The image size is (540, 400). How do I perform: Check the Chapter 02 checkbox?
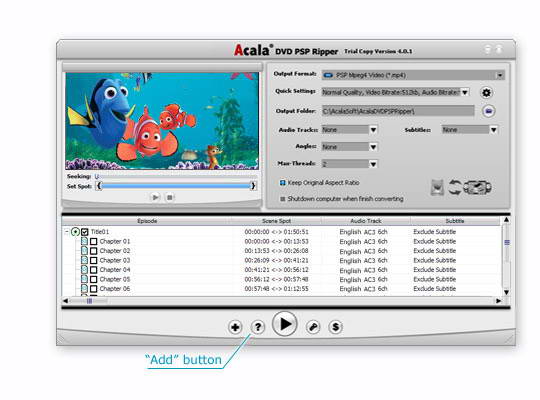[x=94, y=251]
